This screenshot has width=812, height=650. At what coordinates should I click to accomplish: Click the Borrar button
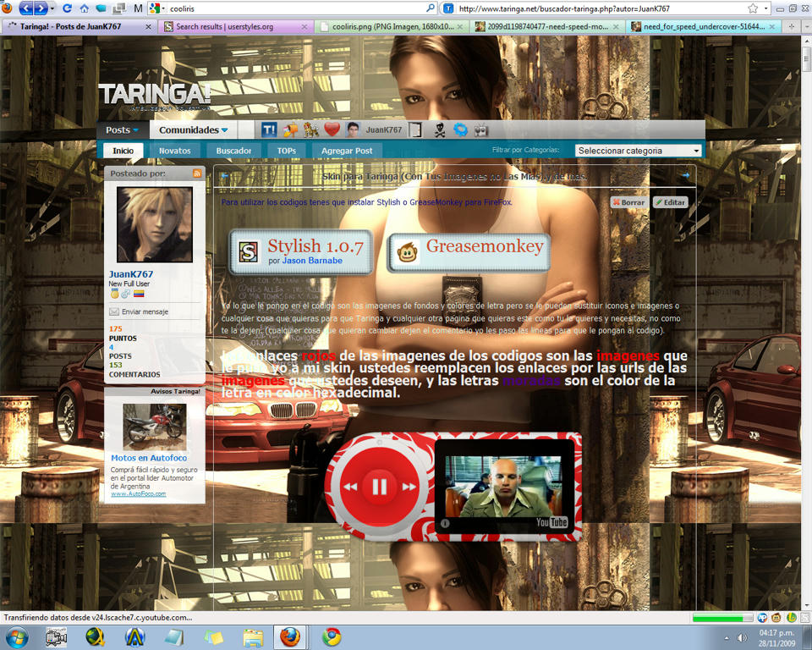[x=628, y=202]
